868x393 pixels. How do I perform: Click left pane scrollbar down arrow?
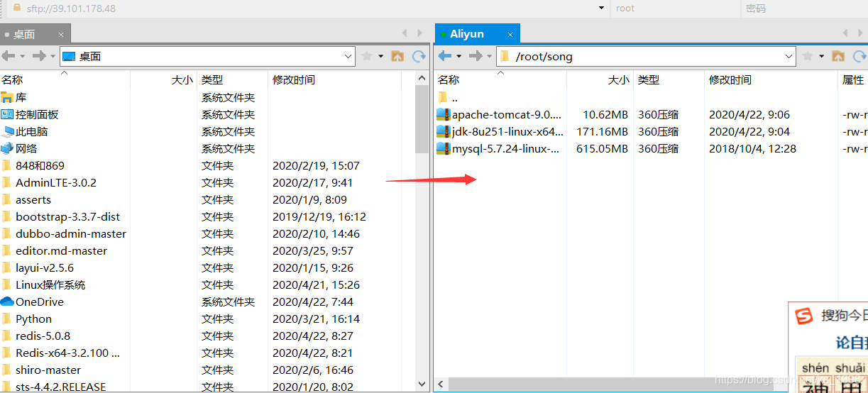(422, 384)
